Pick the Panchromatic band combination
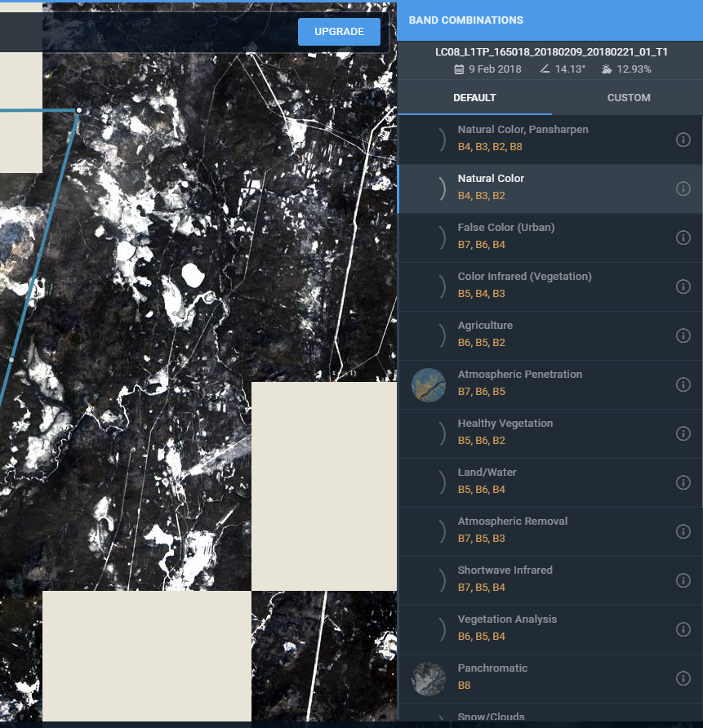Viewport: 703px width, 728px height. click(550, 678)
